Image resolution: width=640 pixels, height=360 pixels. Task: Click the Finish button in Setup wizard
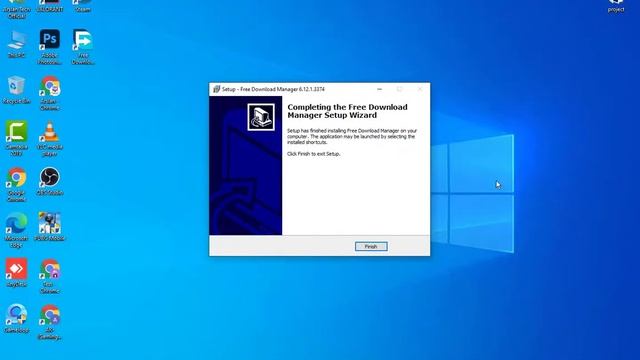[x=371, y=247]
